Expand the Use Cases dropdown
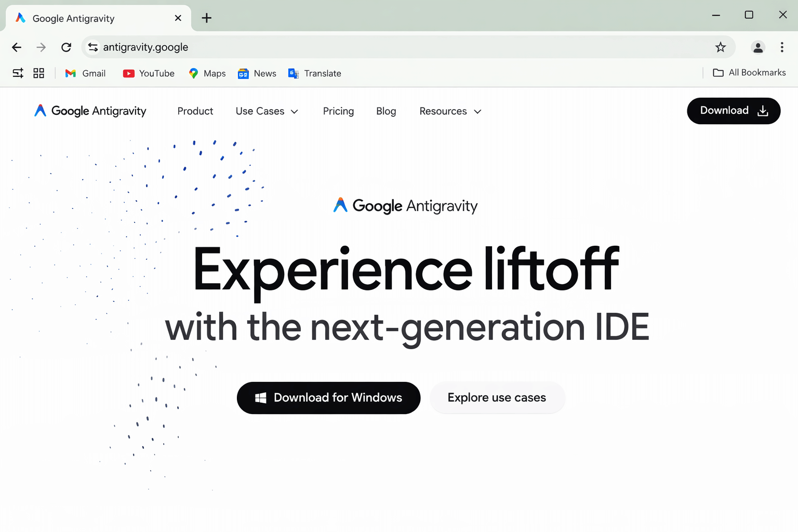The width and height of the screenshot is (798, 532). click(x=267, y=111)
